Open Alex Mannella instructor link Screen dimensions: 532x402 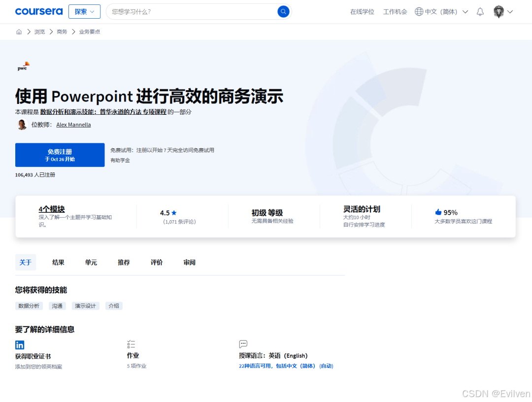(73, 125)
